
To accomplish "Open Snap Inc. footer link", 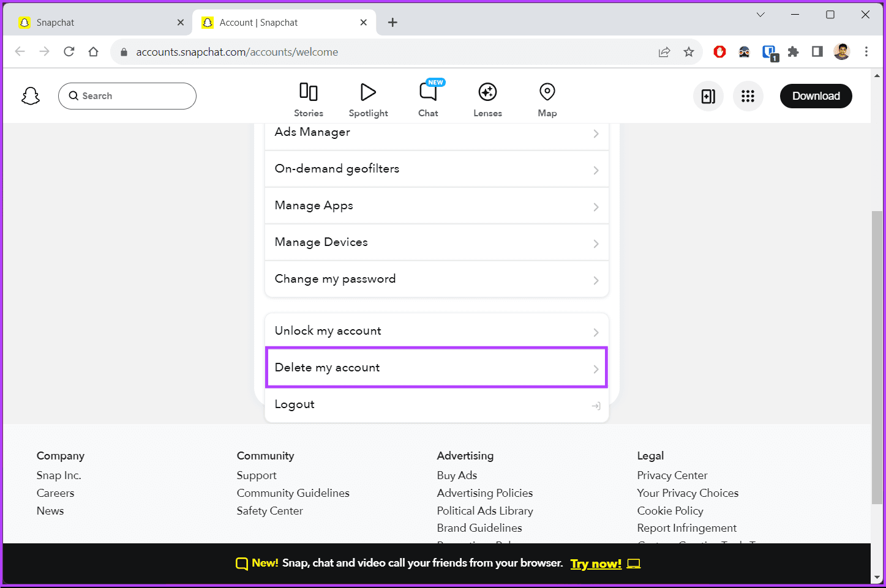I will pyautogui.click(x=59, y=475).
